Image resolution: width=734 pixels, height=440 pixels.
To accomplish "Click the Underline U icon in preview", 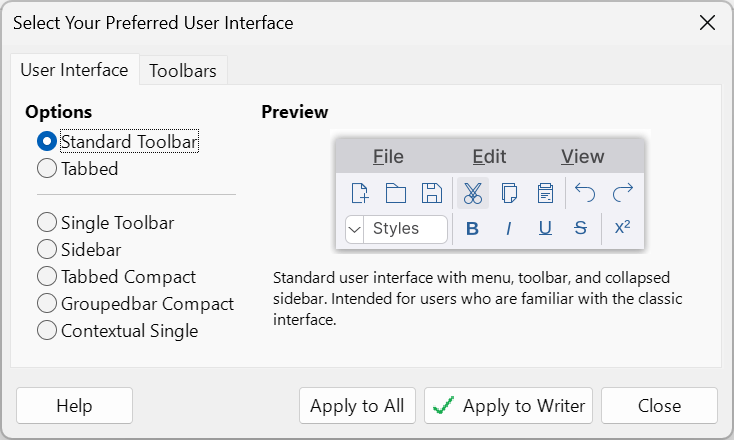I will pos(545,228).
